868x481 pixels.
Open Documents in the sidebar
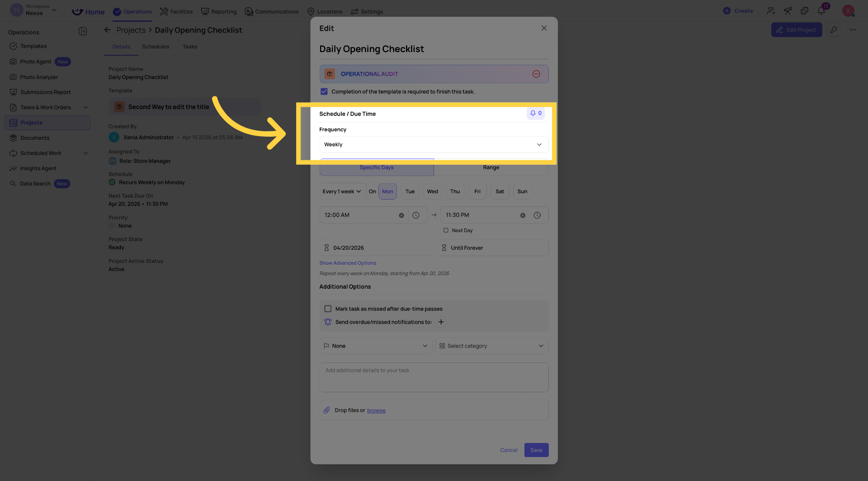pos(35,138)
